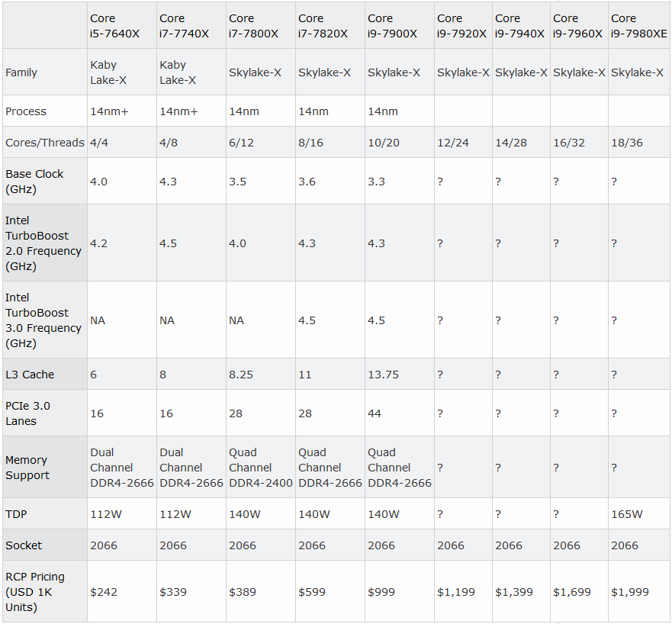Click the $389 price cell

(261, 591)
